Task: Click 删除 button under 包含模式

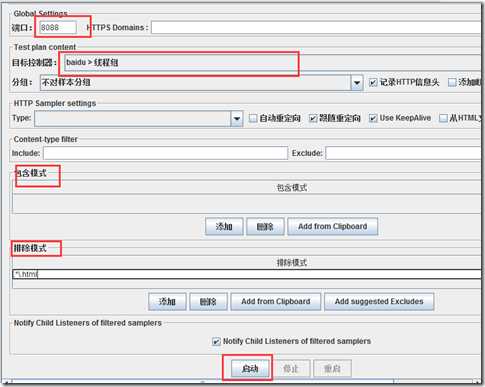Action: 265,227
